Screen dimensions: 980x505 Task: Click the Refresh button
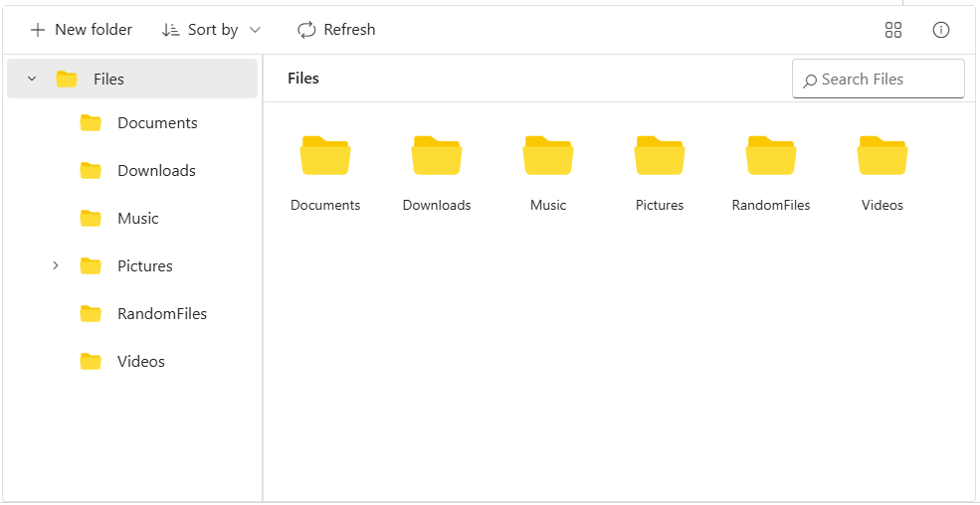(336, 30)
